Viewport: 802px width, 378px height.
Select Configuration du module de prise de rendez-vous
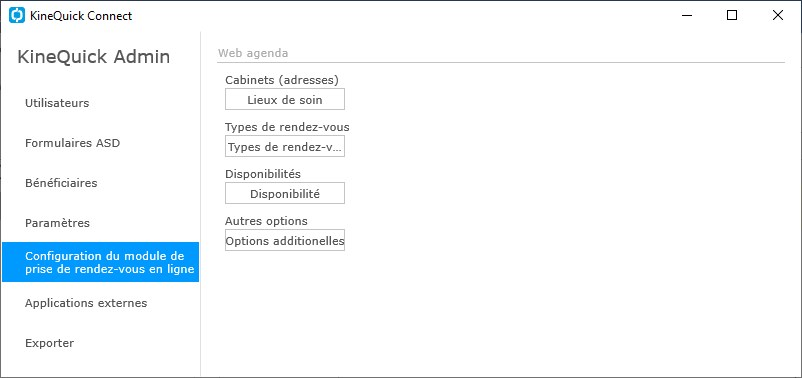point(100,262)
